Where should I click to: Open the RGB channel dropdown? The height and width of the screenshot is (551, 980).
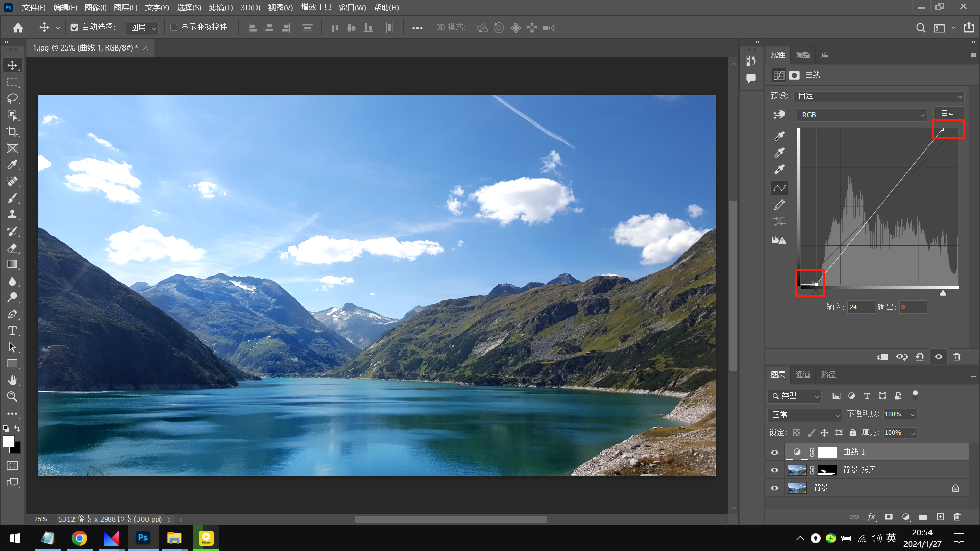click(862, 115)
